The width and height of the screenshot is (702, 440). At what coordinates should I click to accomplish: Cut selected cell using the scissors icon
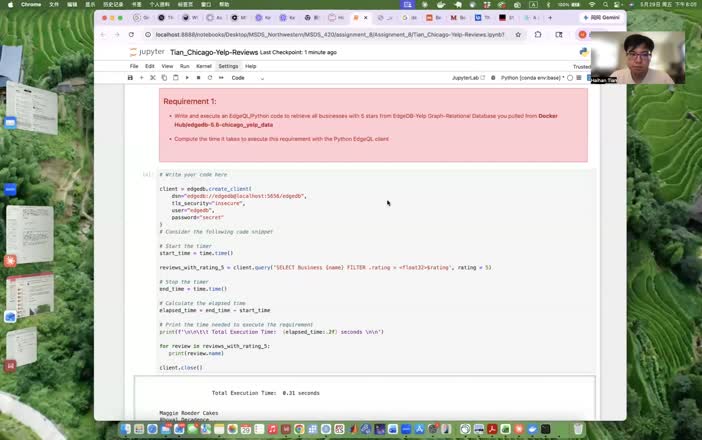(153, 78)
